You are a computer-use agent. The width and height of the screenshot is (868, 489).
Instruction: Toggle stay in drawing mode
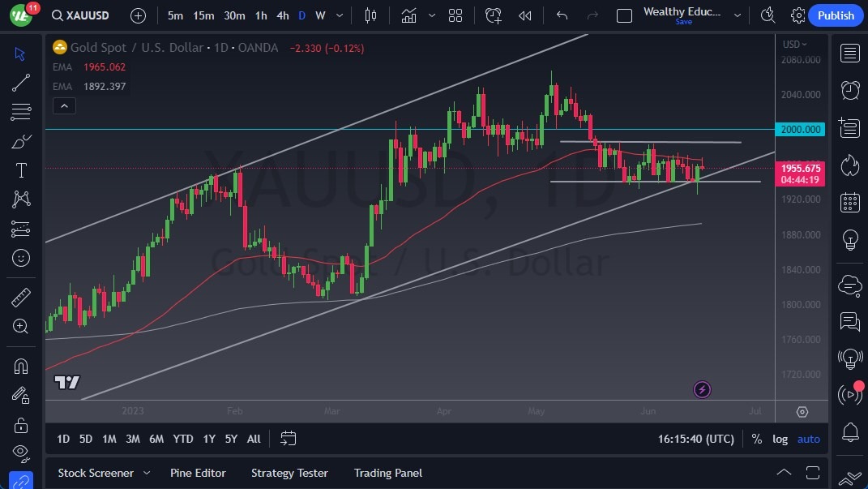[x=20, y=396]
